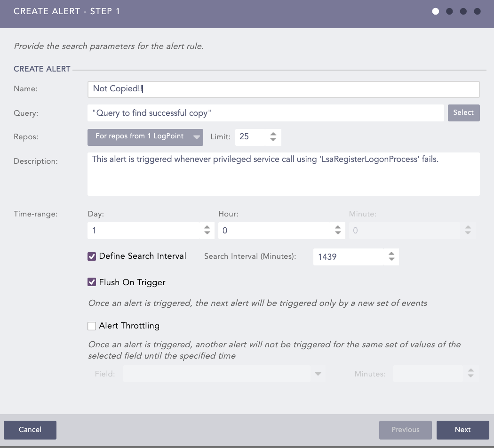
Task: Increase the Limit value with up arrow
Action: pyautogui.click(x=273, y=134)
